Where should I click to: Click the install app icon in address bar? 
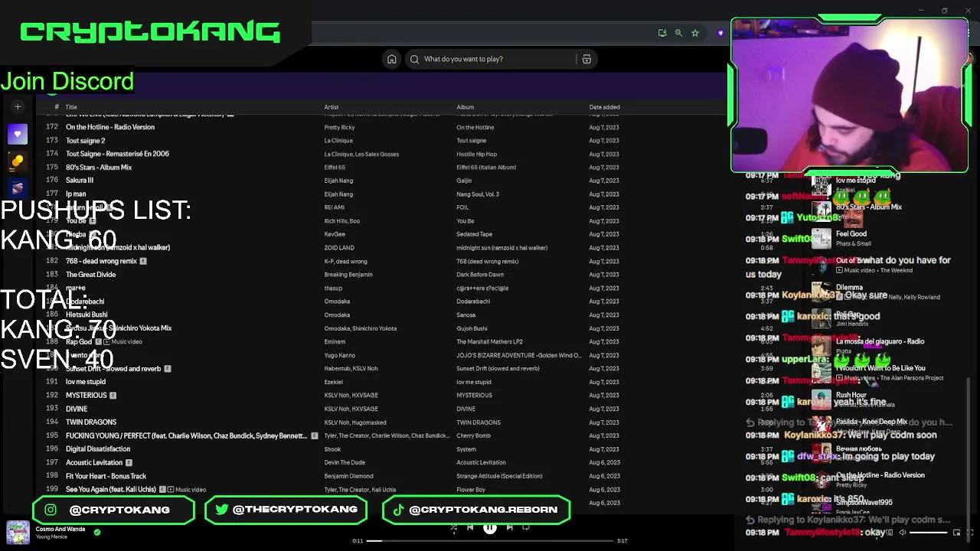click(662, 33)
